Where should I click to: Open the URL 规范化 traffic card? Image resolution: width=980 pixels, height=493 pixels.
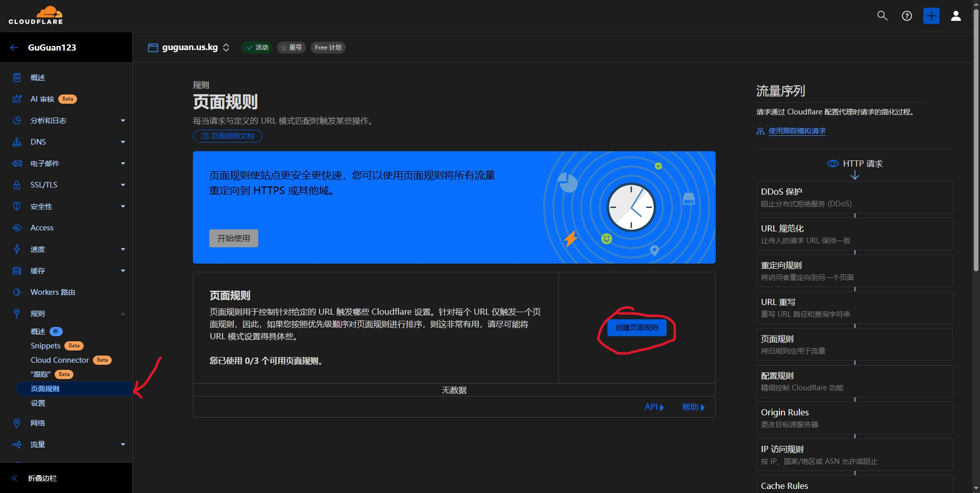854,234
